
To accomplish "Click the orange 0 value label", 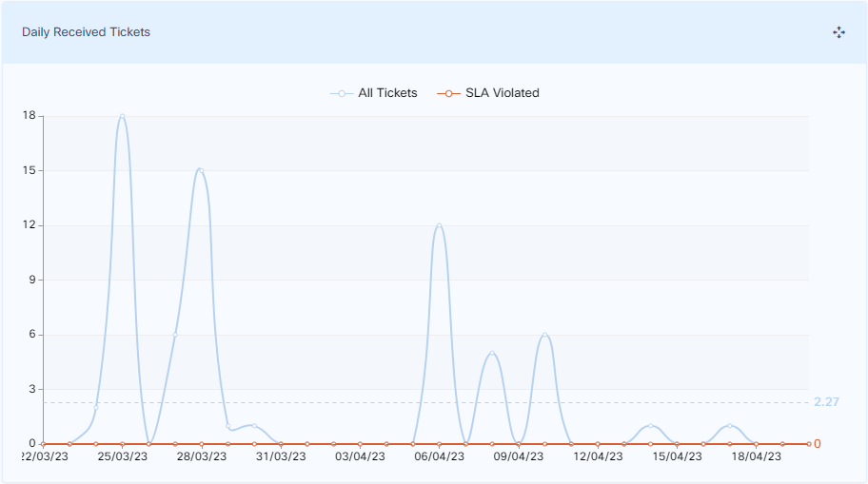I will pos(817,444).
